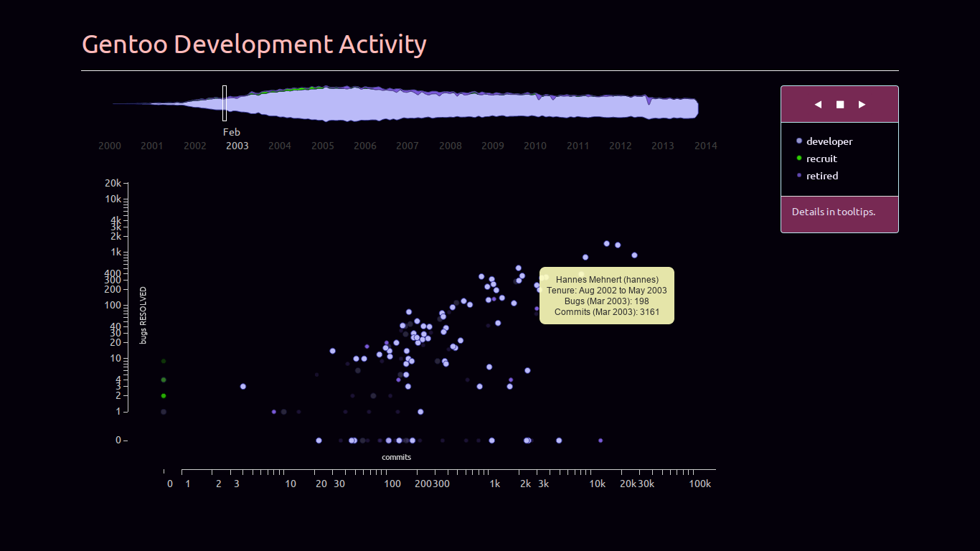Jump to year 2010 on timeline

(x=534, y=146)
